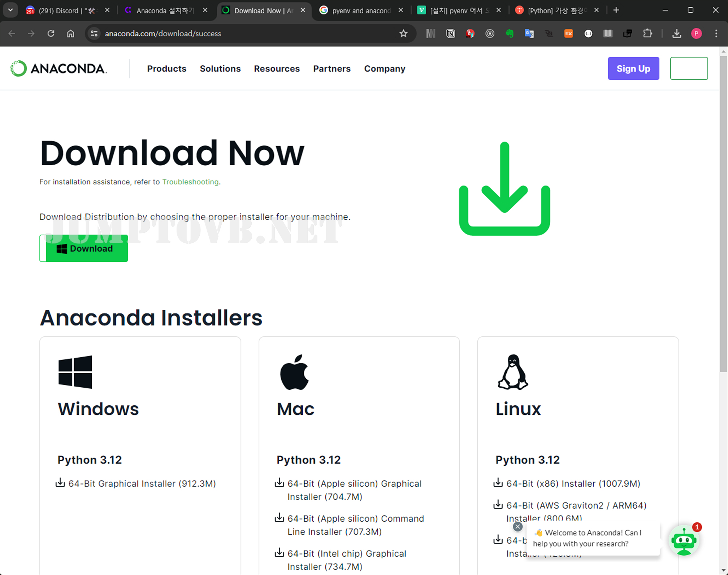Viewport: 728px width, 575px height.
Task: Open the Troubleshooting link
Action: tap(190, 182)
